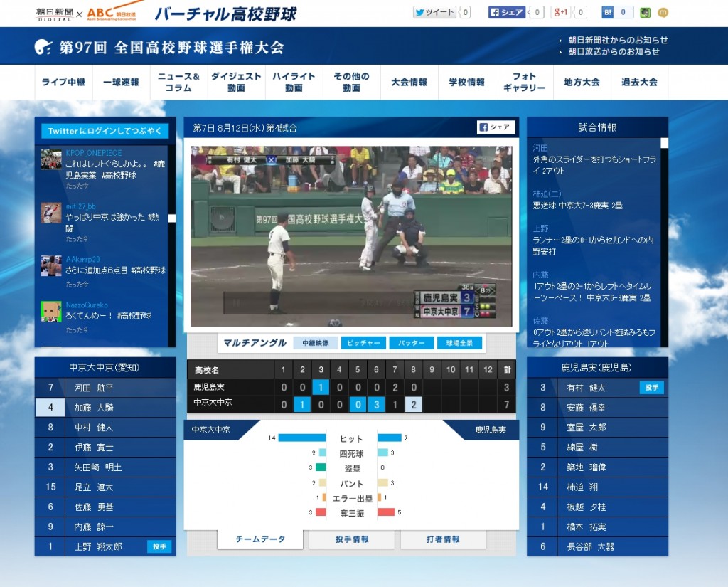Screen dimensions: 728x587
Task: Switch to ピッチャー camera angle
Action: (363, 343)
